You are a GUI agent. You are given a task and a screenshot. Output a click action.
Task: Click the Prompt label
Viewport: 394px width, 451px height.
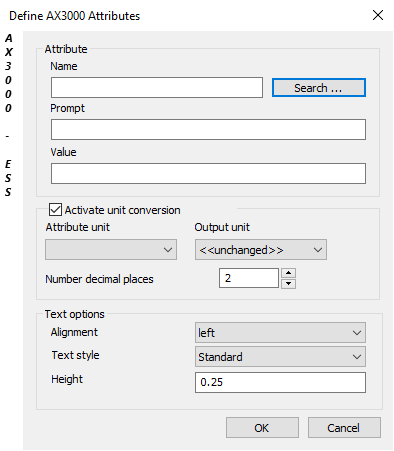(x=68, y=108)
